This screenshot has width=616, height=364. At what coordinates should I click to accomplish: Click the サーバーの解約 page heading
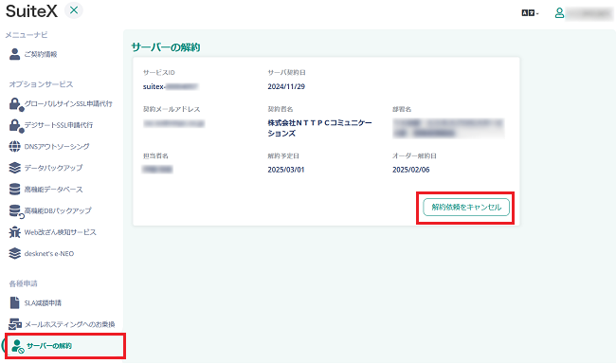(x=166, y=47)
